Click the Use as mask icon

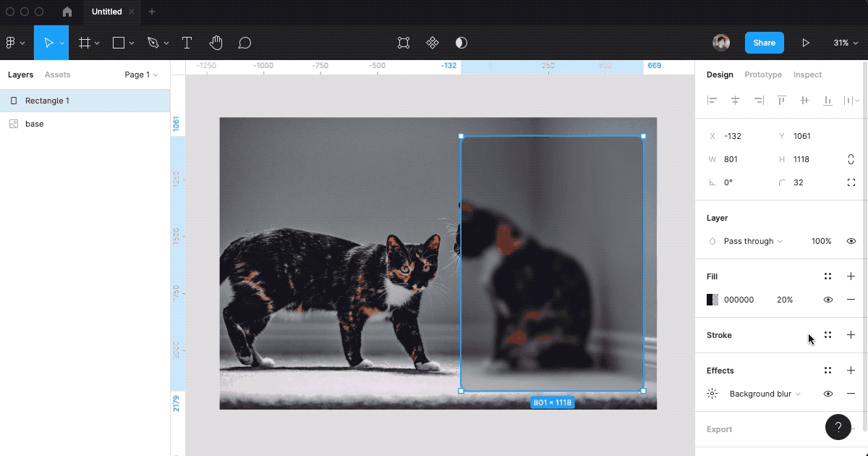tap(461, 43)
